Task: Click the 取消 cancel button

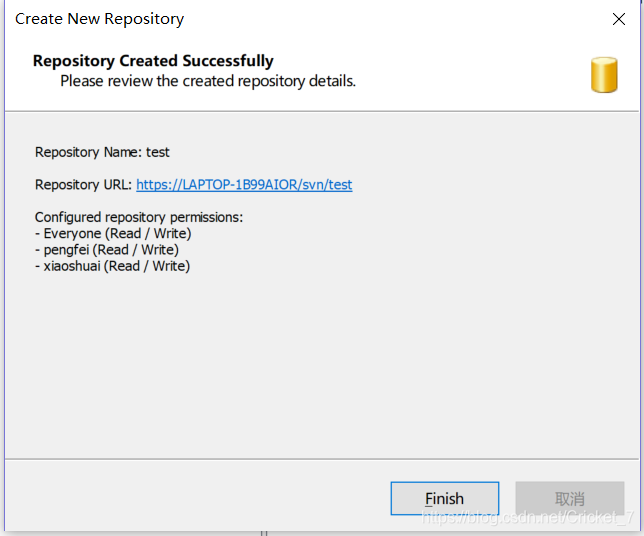Action: [570, 498]
